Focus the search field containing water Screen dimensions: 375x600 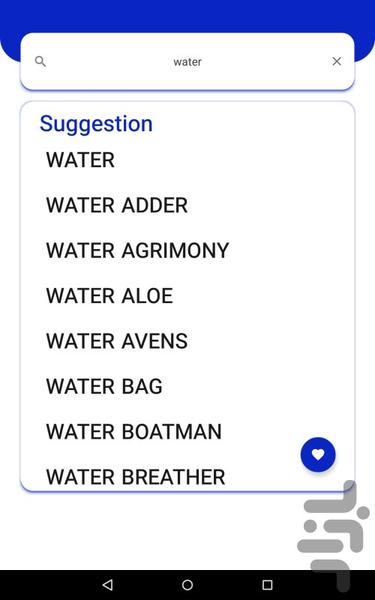(x=188, y=62)
